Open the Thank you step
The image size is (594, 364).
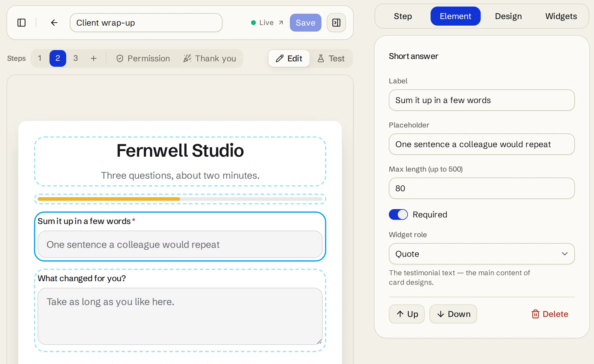click(x=210, y=58)
